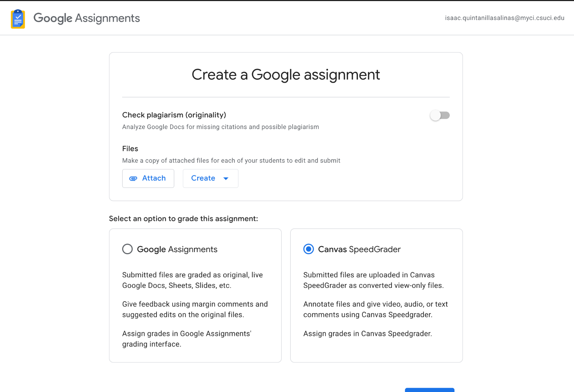574x392 pixels.
Task: Click the account email in the header
Action: pyautogui.click(x=504, y=18)
